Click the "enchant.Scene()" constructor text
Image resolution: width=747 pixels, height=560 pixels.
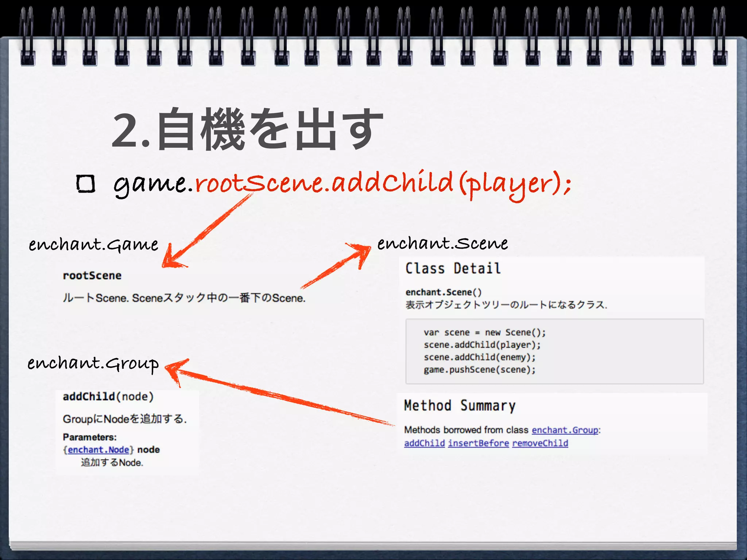[x=444, y=292]
